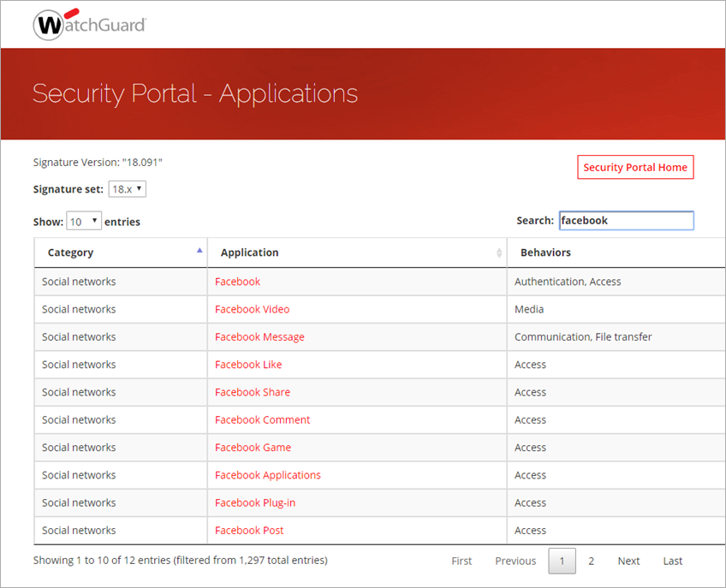Open the Facebook Game application link
Viewport: 726px width, 588px height.
pyautogui.click(x=253, y=447)
